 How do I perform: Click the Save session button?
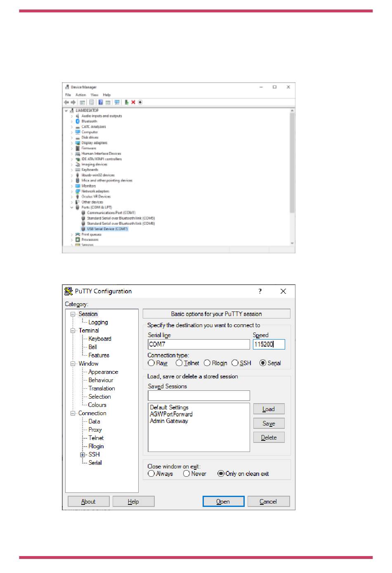tap(269, 423)
